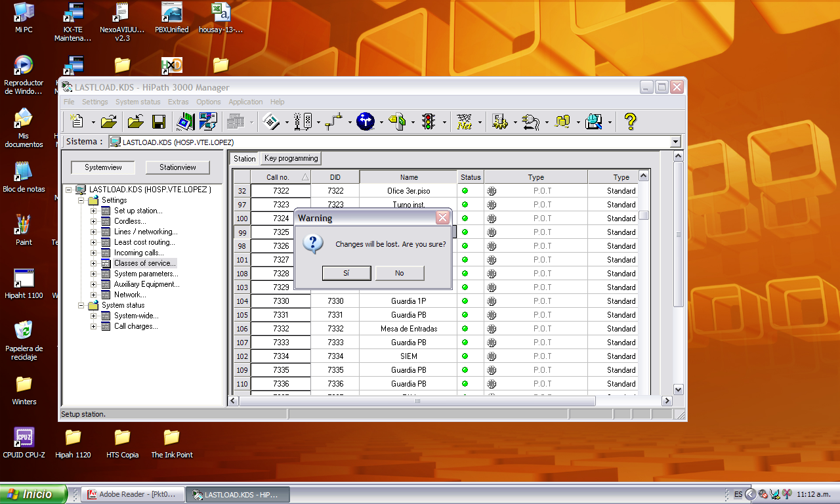Open Mi PC desktop icon

24,18
